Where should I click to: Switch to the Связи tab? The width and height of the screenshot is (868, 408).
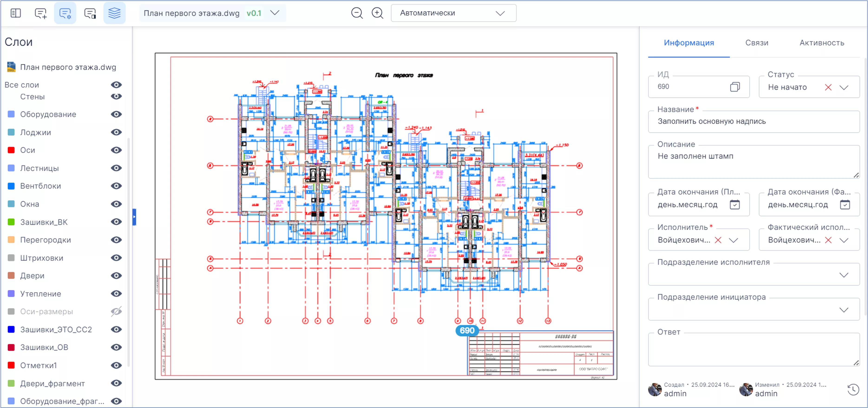point(757,43)
